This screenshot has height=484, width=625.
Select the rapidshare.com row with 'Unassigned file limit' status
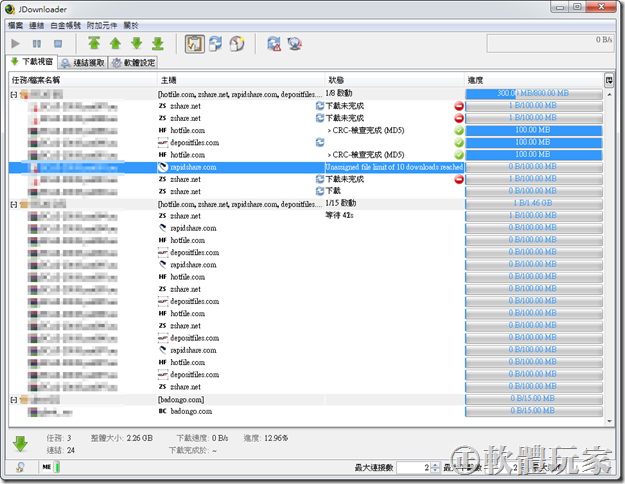[306, 167]
